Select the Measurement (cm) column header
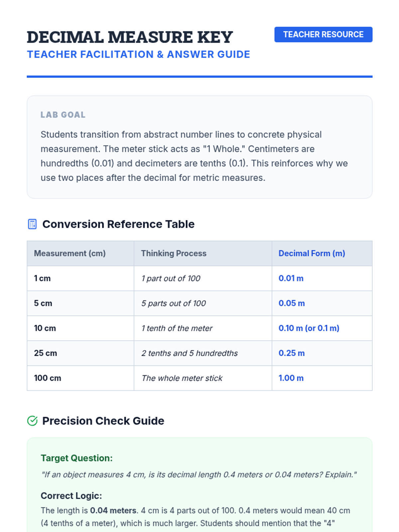399x532 pixels. coord(70,253)
